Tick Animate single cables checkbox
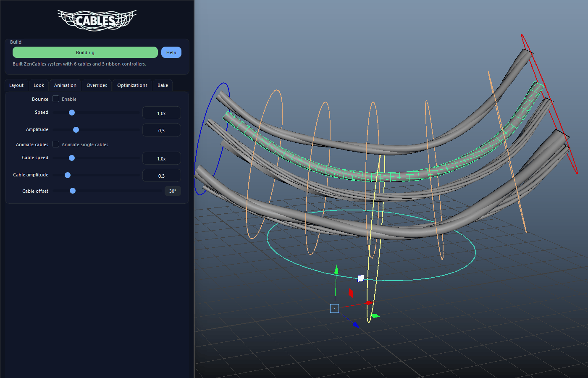Screen dimensions: 588x378 [x=56, y=144]
